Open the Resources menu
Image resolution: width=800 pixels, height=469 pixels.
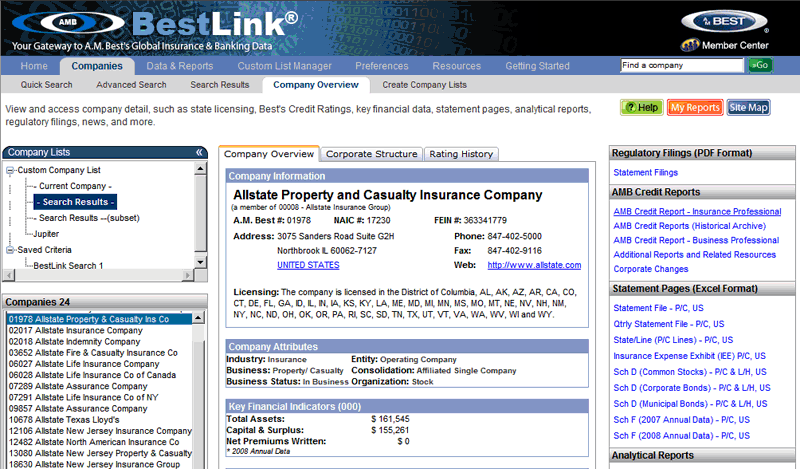457,66
